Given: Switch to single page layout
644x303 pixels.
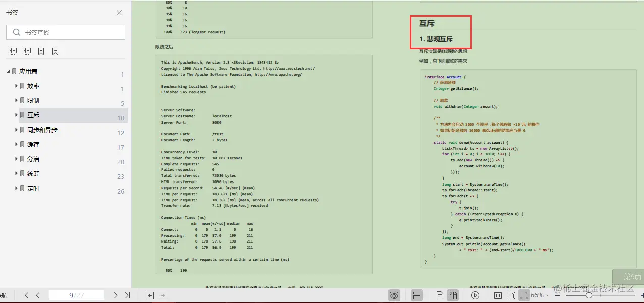Looking at the screenshot, I should coord(440,295).
